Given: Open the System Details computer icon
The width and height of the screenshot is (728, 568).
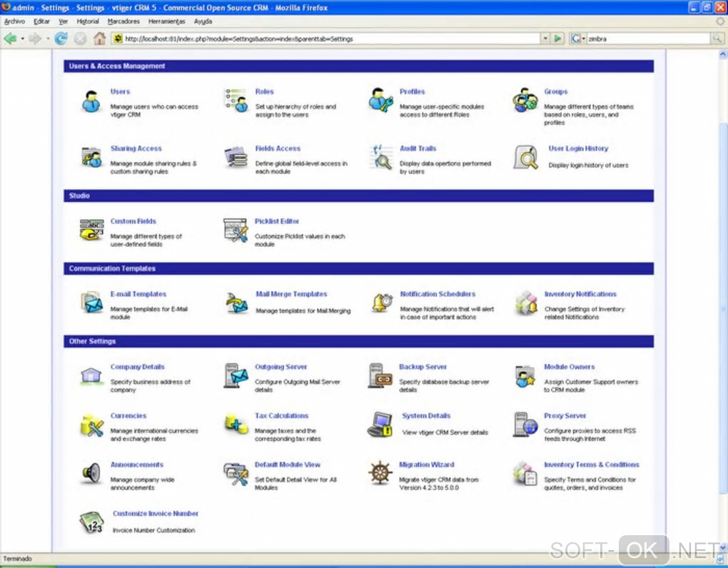Looking at the screenshot, I should (380, 425).
